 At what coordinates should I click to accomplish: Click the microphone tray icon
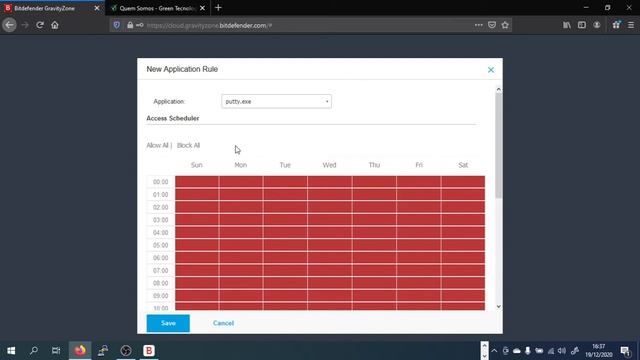coord(528,351)
